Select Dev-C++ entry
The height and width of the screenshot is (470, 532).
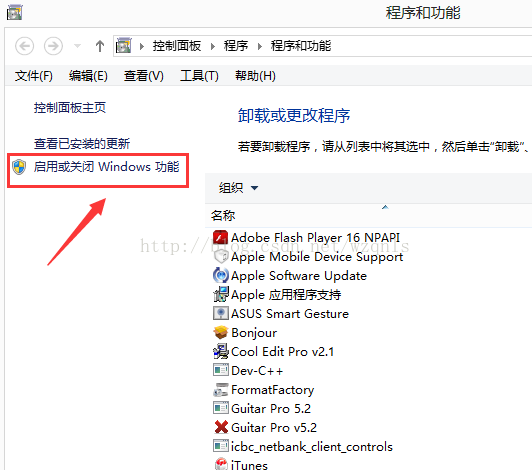(x=257, y=371)
